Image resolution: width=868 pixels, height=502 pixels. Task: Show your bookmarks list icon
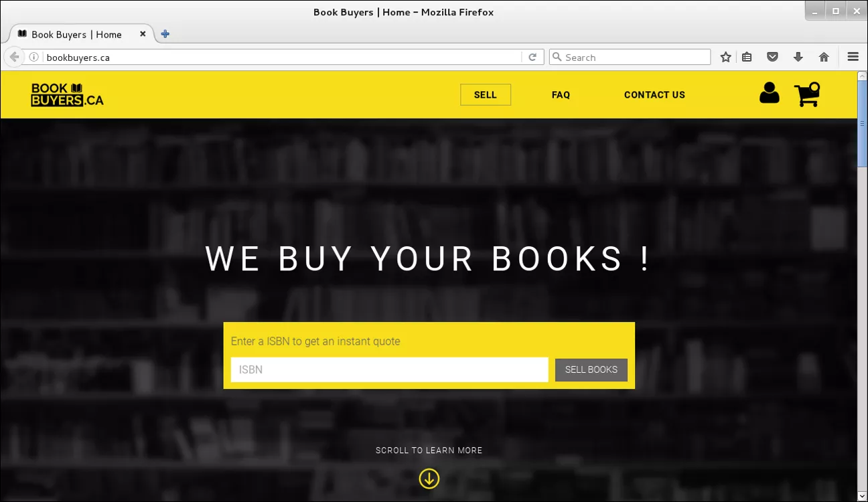pos(747,57)
